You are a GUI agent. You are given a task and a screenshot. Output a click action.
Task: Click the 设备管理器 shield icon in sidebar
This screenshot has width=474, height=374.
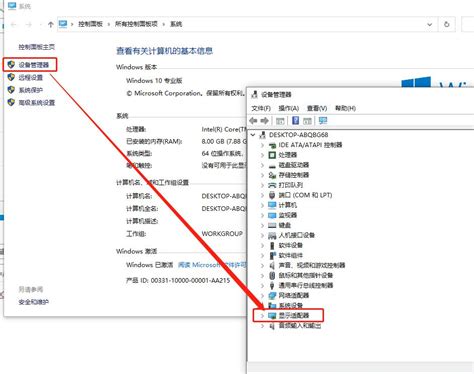click(x=11, y=64)
